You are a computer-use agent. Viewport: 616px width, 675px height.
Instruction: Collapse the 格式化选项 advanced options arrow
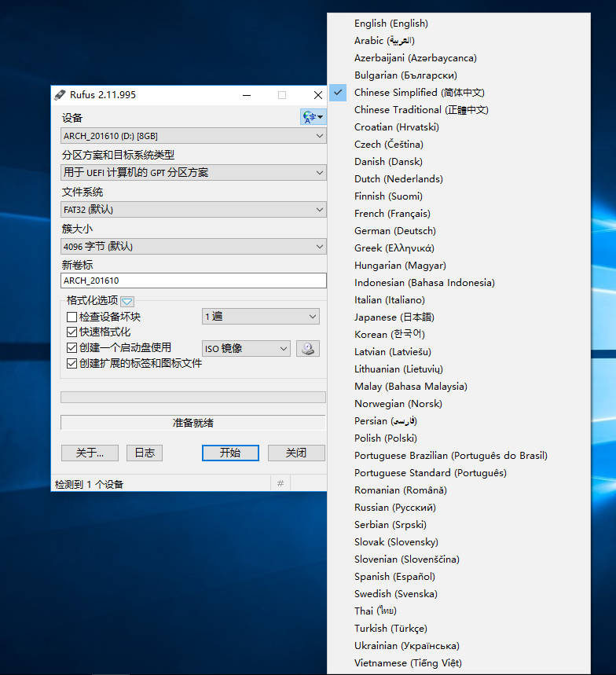(127, 301)
